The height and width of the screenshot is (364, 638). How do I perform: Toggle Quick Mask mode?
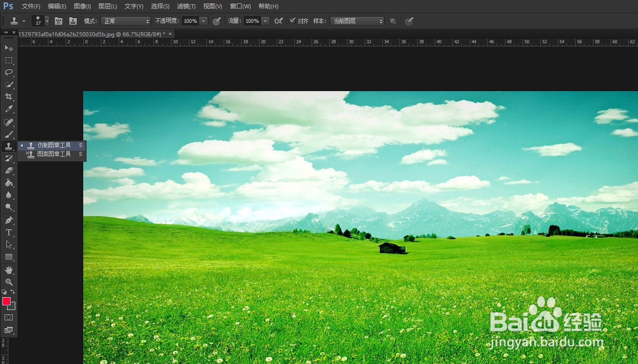click(x=8, y=317)
